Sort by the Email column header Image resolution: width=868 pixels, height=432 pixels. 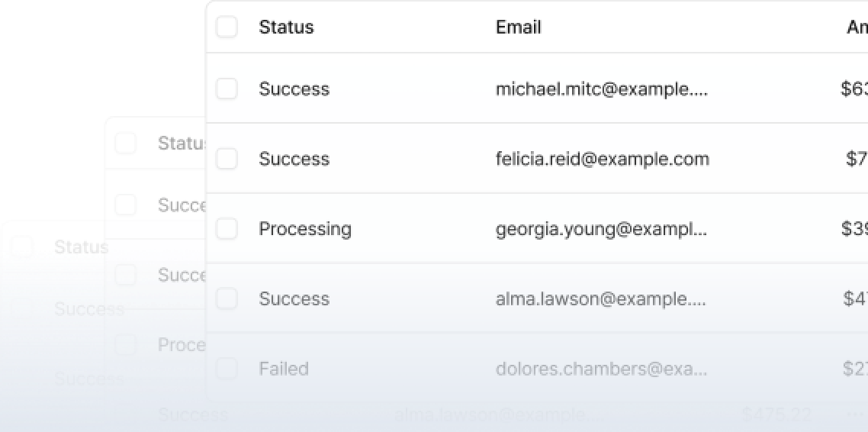pos(518,27)
